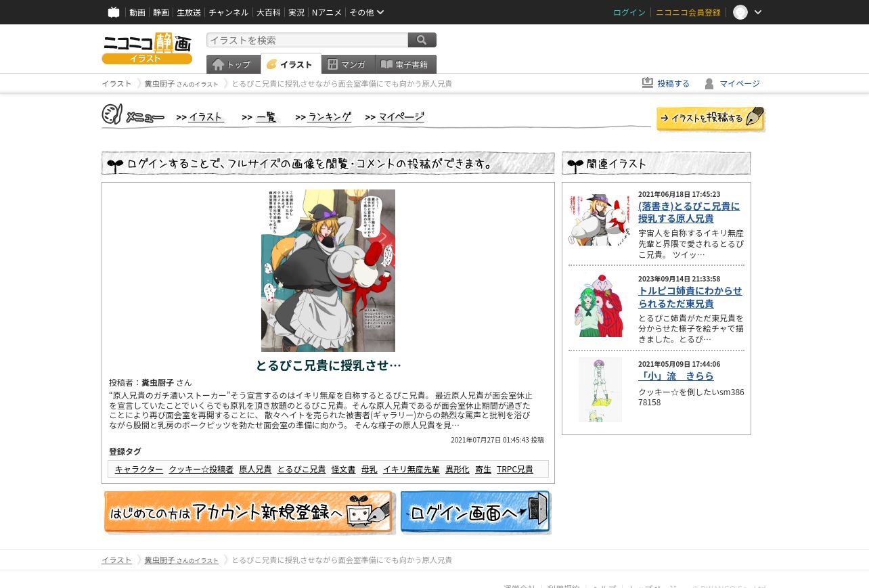Viewport: 869px width, 588px height.
Task: Select the 母乳 tag
Action: [x=369, y=469]
